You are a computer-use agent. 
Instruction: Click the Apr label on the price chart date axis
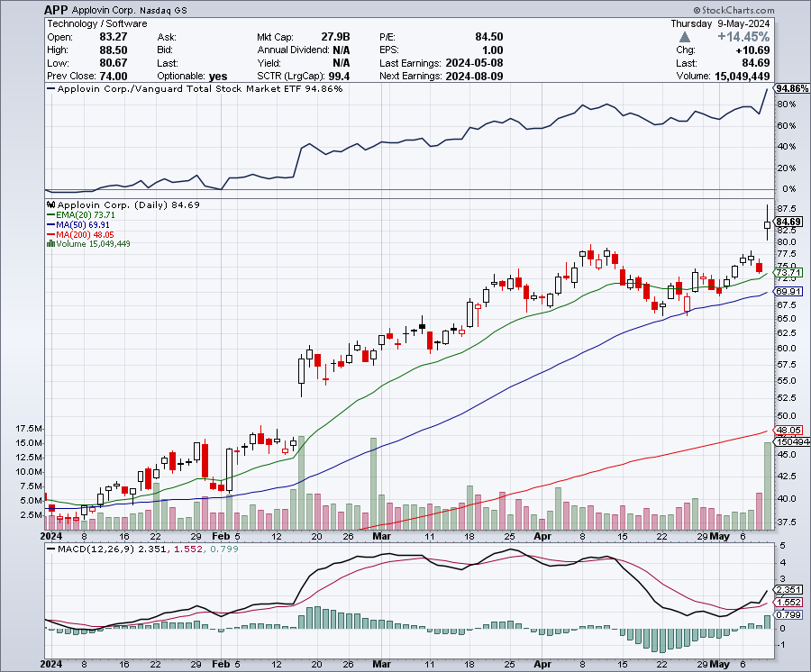[542, 536]
